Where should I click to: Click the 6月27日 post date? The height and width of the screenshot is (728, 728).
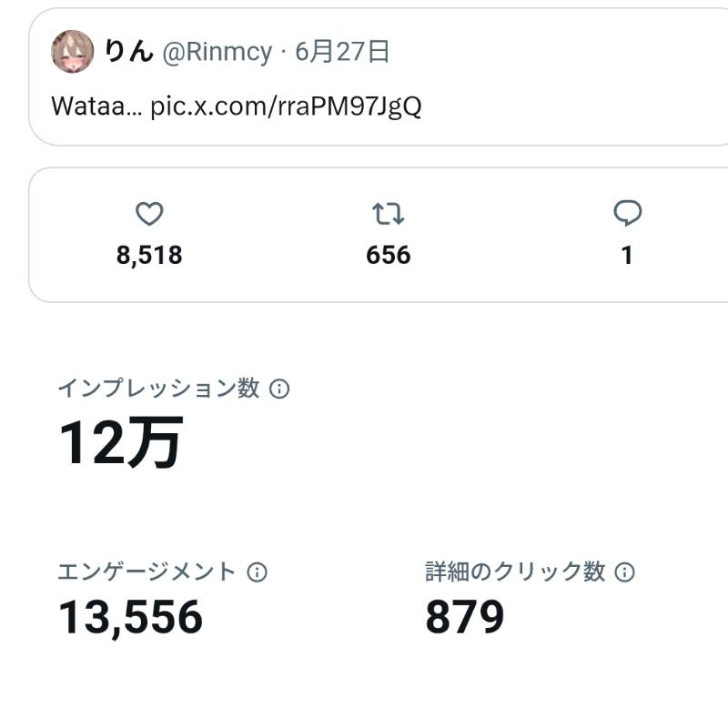tap(342, 51)
